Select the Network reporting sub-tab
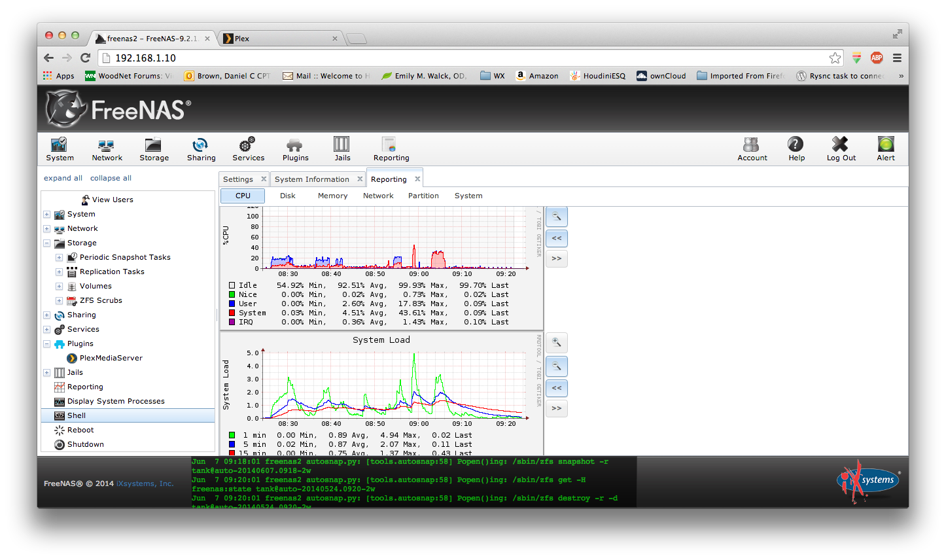 point(378,196)
